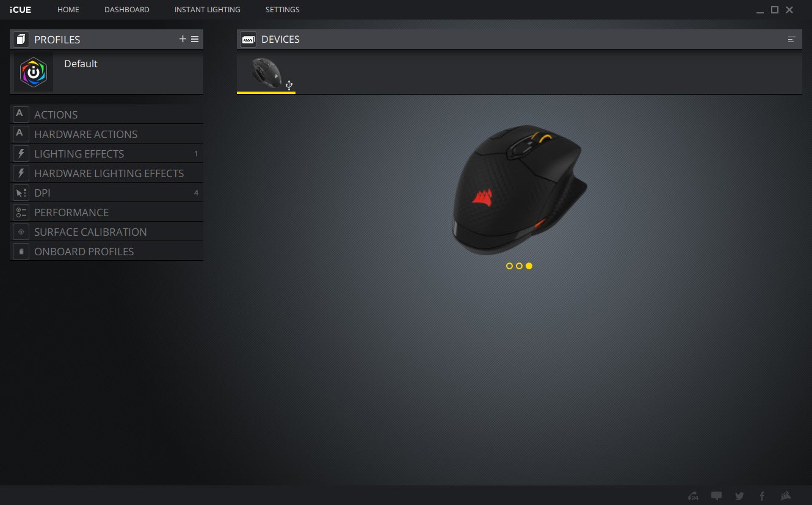Click the Default profile name
The image size is (812, 505).
click(81, 64)
